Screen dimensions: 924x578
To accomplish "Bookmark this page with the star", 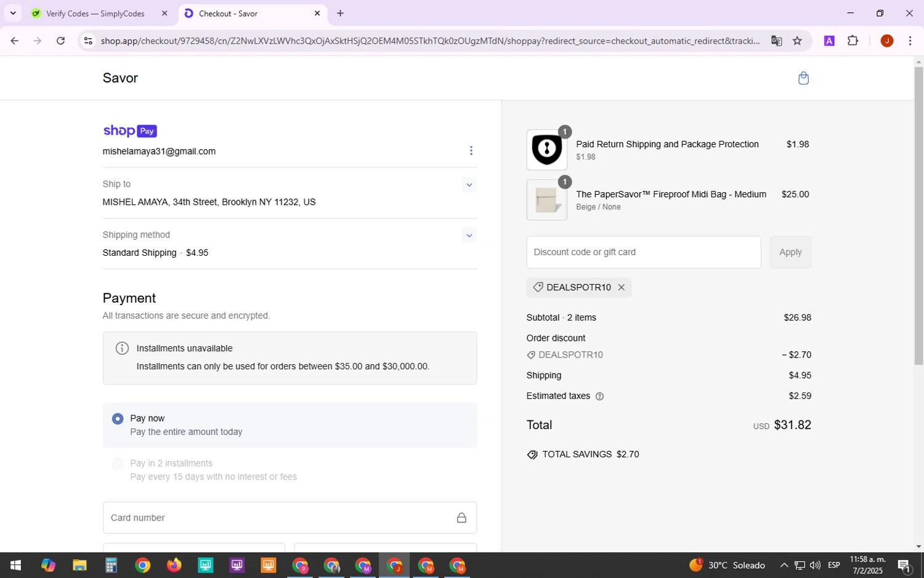I will pos(797,41).
